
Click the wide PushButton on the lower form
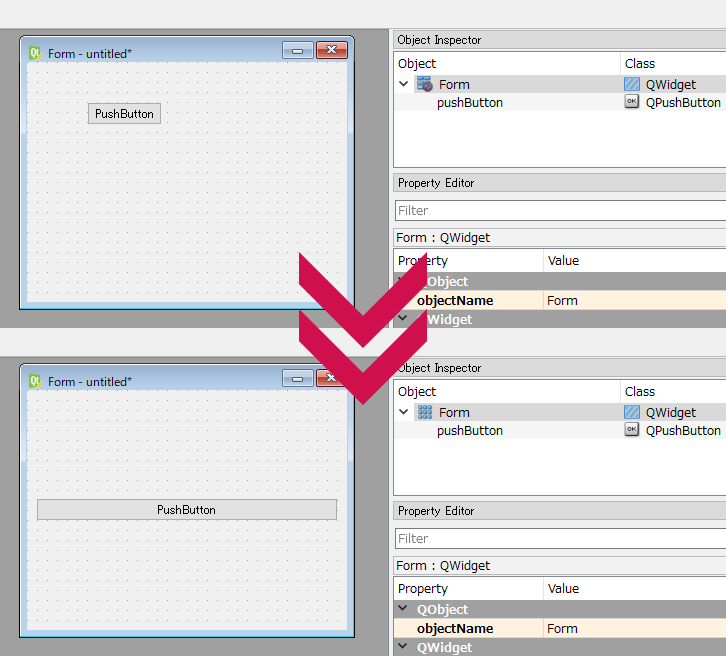(186, 510)
